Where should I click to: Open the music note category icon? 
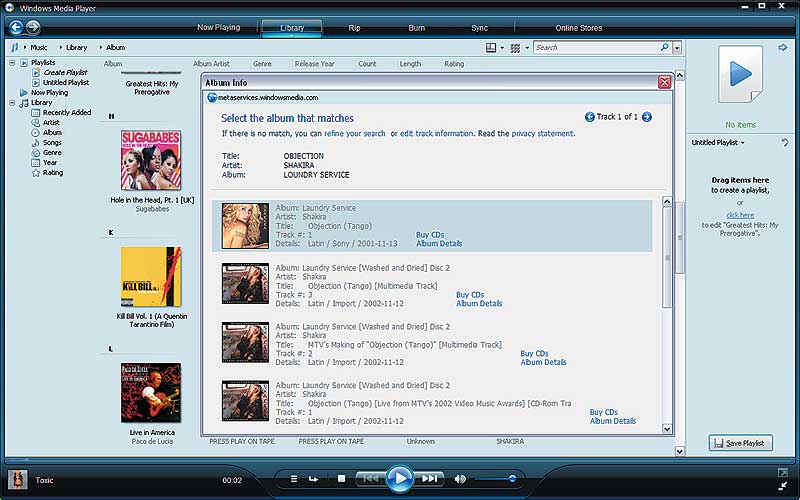14,47
